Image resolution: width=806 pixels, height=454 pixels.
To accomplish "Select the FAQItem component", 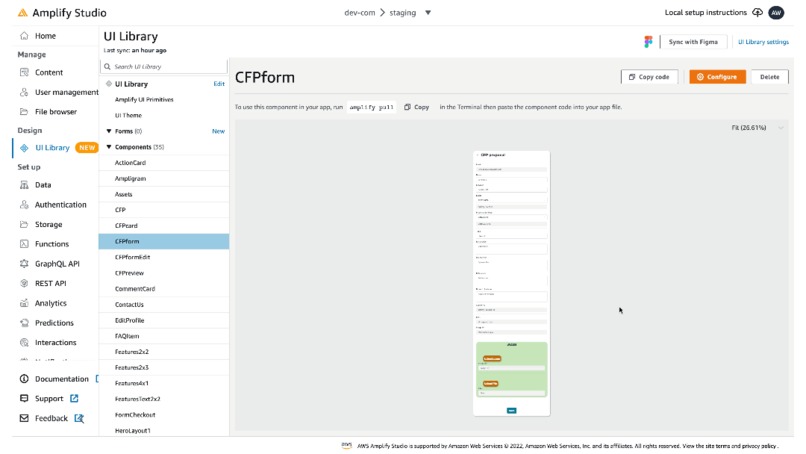I will pos(164,336).
